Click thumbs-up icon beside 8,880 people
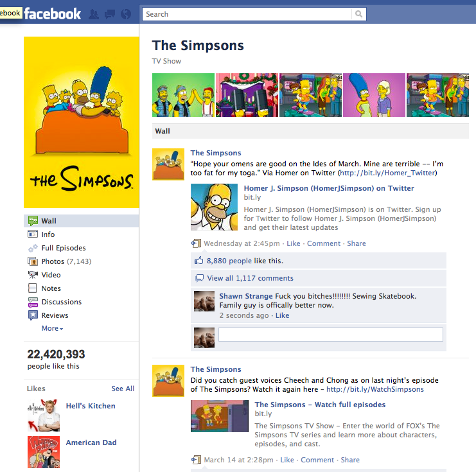This screenshot has width=476, height=472. click(199, 261)
